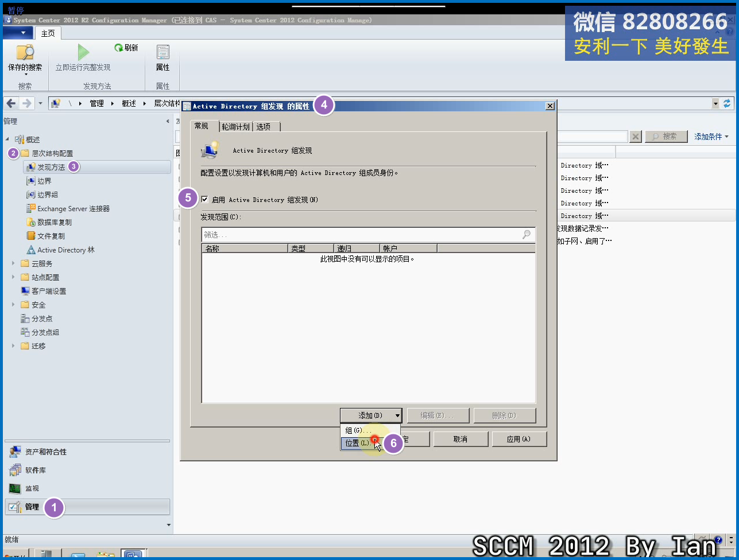739x560 pixels.
Task: Open the Saved Searches (保存的搜索) ribbon icon
Action: tap(25, 59)
